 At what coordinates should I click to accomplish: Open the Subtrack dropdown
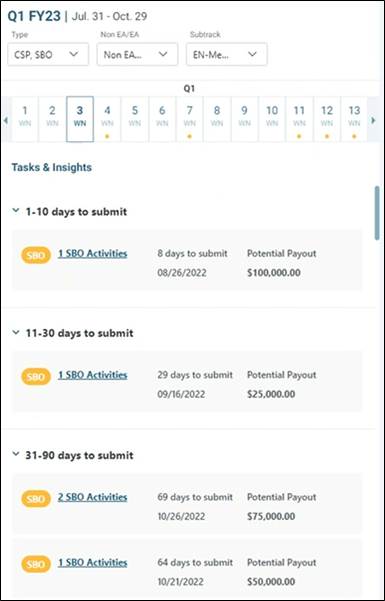227,54
